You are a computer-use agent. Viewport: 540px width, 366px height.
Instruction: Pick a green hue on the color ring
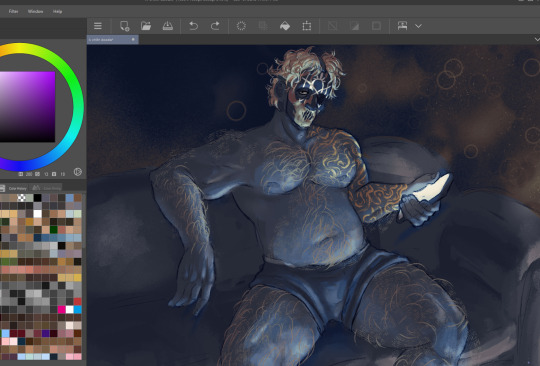(69, 74)
